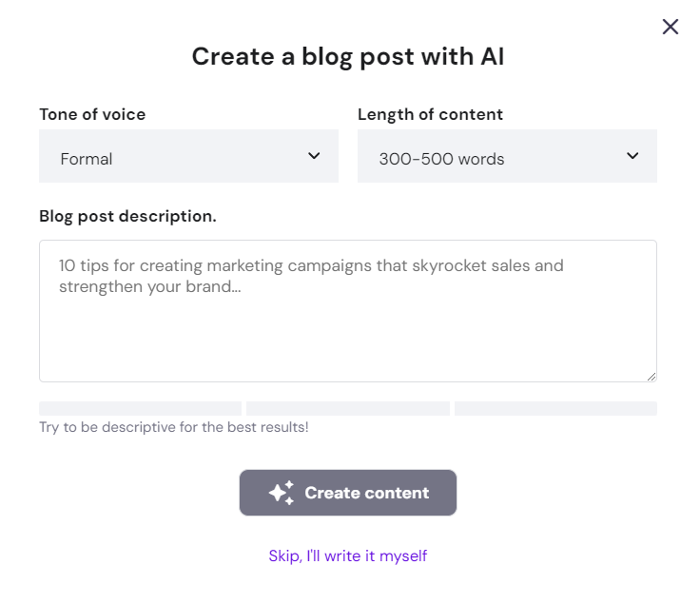Click the first descriptiveness meter segment

point(140,409)
